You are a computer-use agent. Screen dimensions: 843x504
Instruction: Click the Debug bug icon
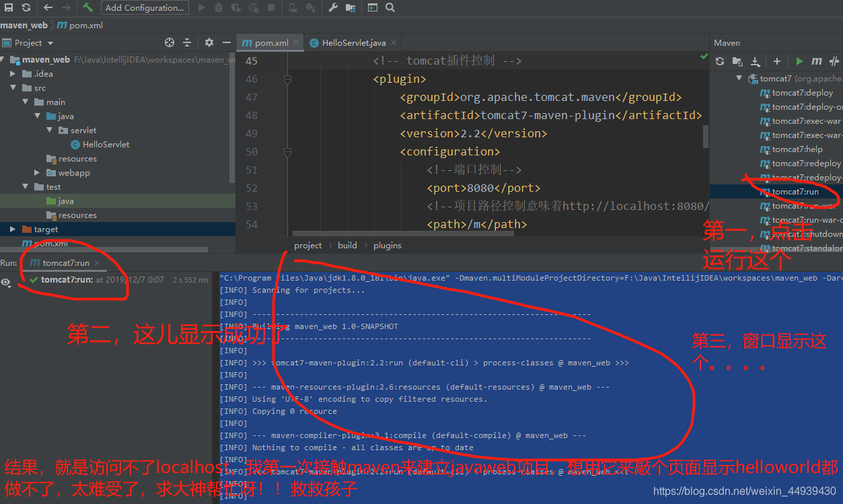[x=219, y=7]
